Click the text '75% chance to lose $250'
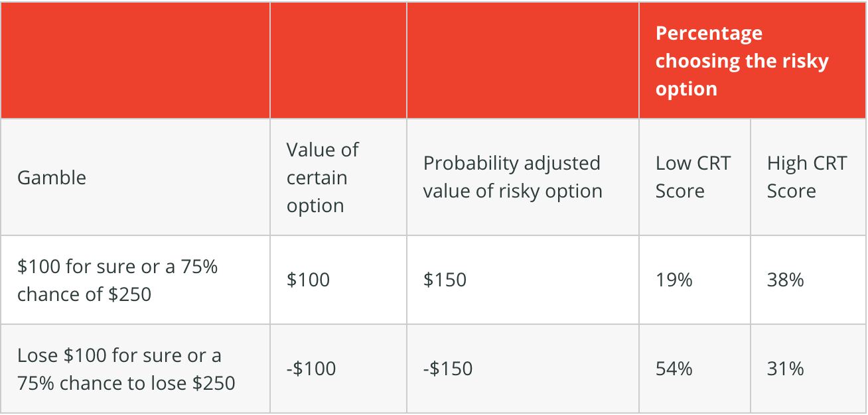Viewport: 868px width, 415px height. pos(126,383)
